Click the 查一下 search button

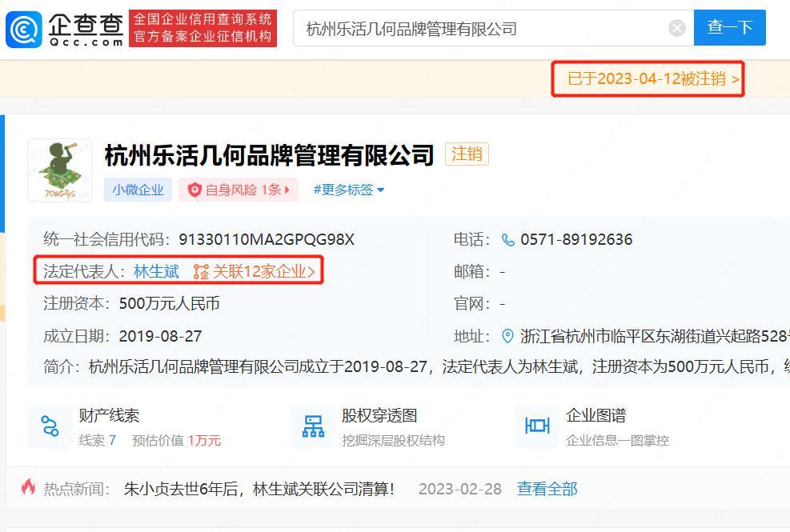point(729,28)
